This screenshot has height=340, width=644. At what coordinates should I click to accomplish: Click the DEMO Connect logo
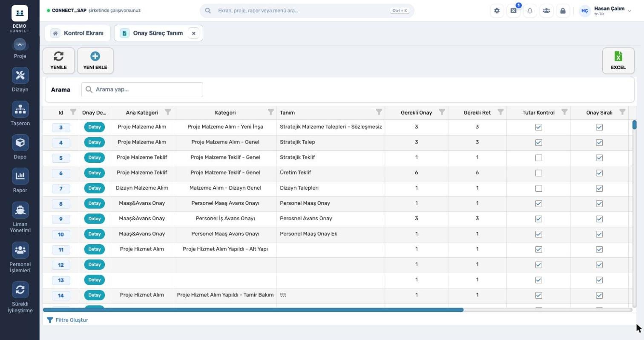coord(20,19)
